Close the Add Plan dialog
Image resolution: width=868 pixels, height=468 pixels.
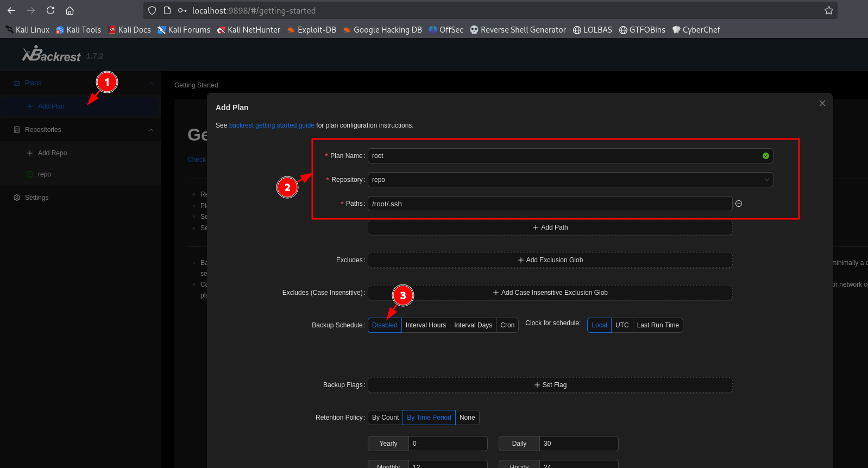(822, 103)
